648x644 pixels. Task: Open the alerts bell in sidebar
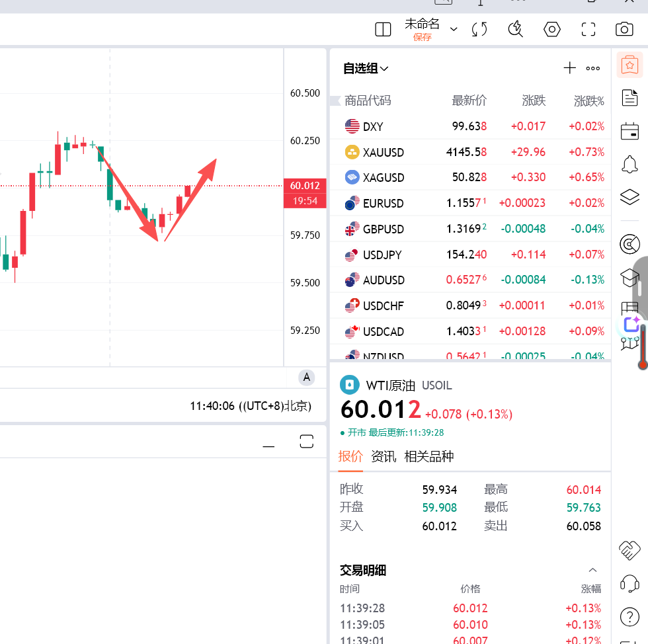click(630, 163)
